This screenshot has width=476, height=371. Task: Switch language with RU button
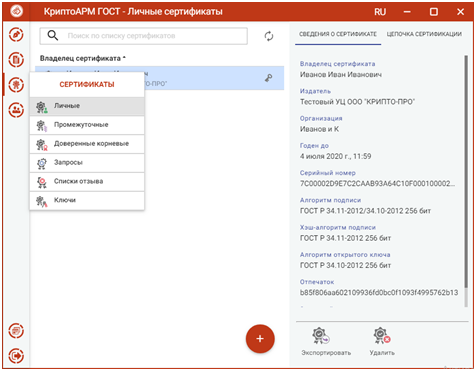point(380,12)
